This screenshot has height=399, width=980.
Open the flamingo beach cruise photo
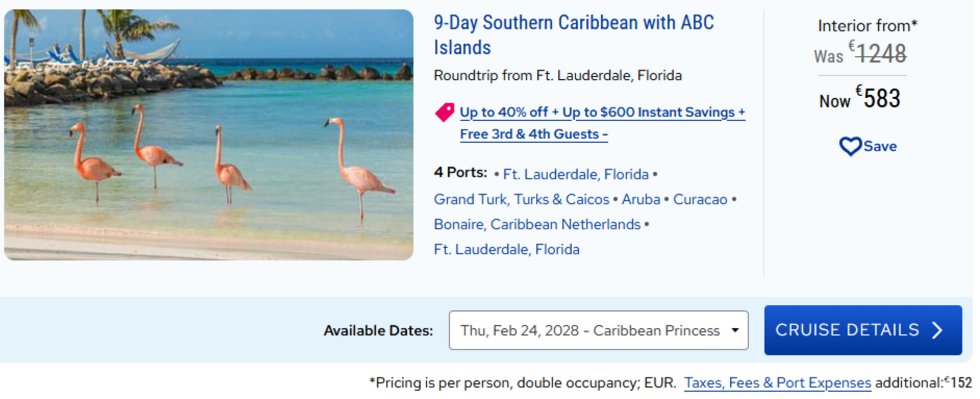(x=208, y=135)
